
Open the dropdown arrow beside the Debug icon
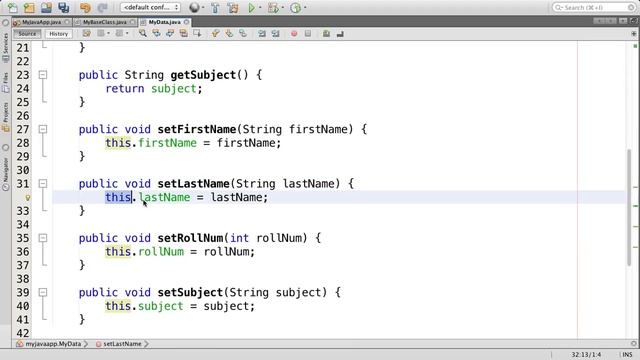pos(282,8)
